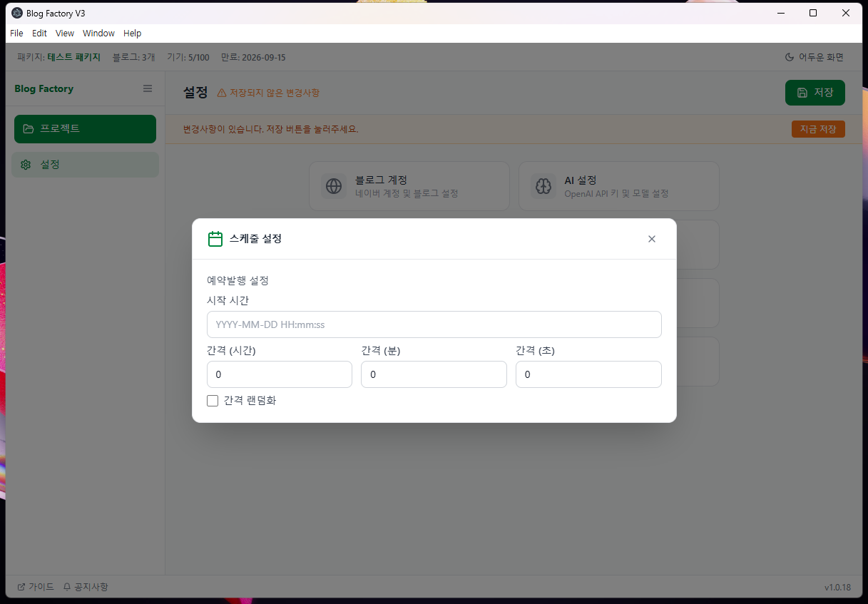Image resolution: width=868 pixels, height=604 pixels.
Task: Select 프로젝트 in the sidebar
Action: click(85, 129)
